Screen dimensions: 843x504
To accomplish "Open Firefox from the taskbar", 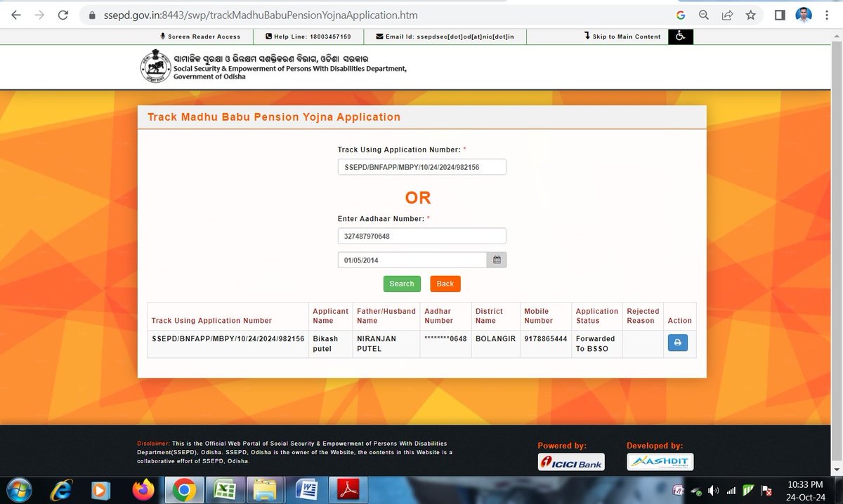I will (x=143, y=489).
